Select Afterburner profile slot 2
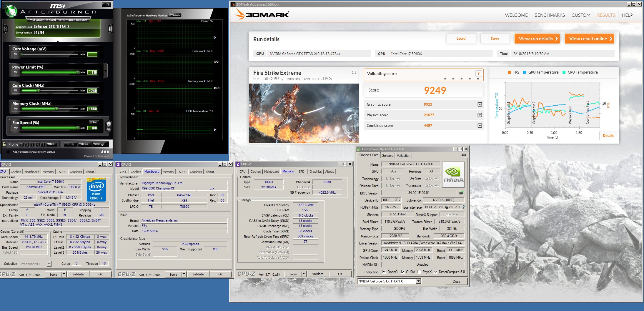The width and height of the screenshot is (644, 311). click(x=27, y=144)
